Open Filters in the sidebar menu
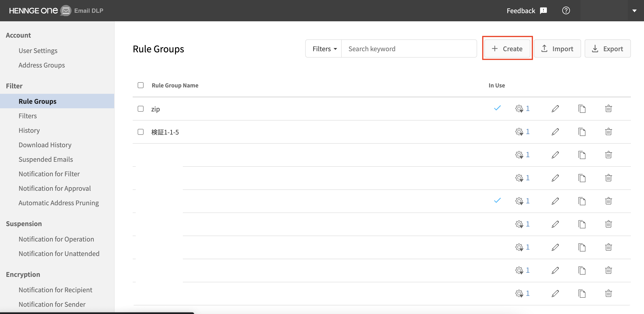 click(x=27, y=116)
